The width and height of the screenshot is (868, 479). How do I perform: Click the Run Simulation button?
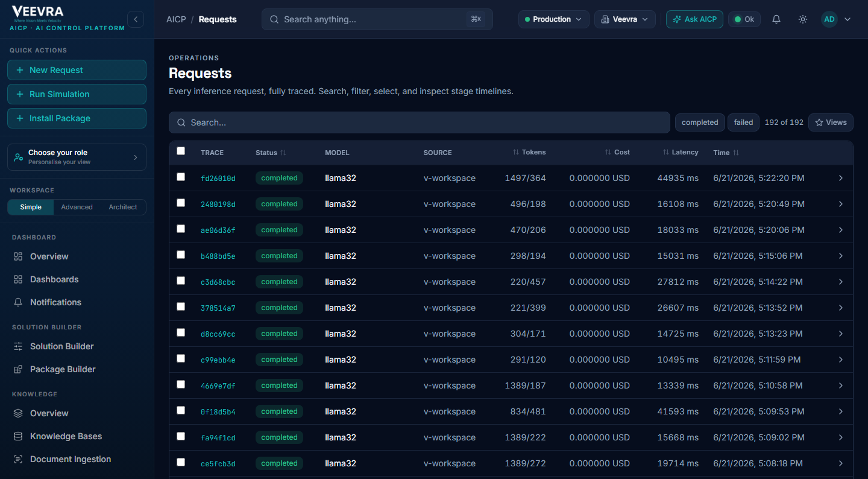tap(77, 94)
